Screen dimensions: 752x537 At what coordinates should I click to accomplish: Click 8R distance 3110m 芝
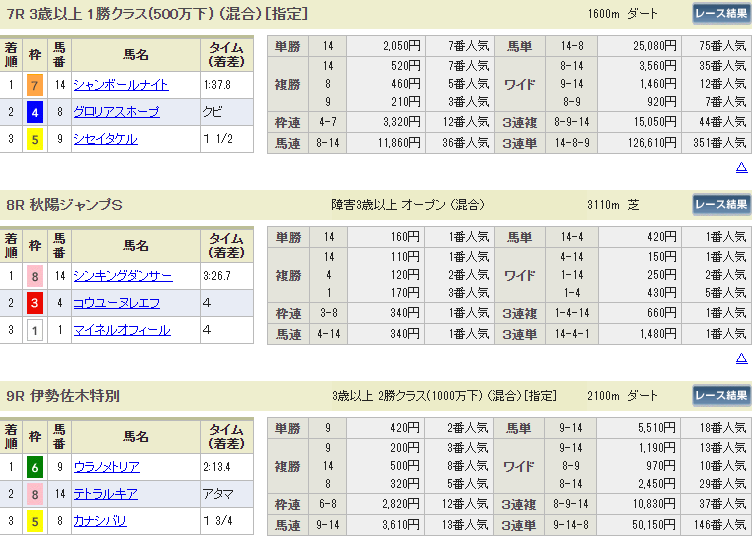[x=613, y=205]
